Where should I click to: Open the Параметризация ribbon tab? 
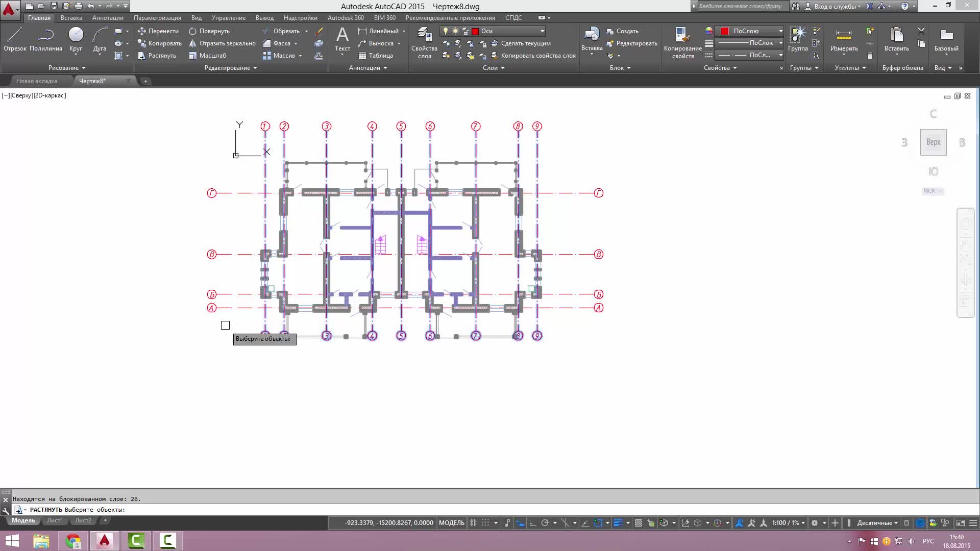[157, 18]
